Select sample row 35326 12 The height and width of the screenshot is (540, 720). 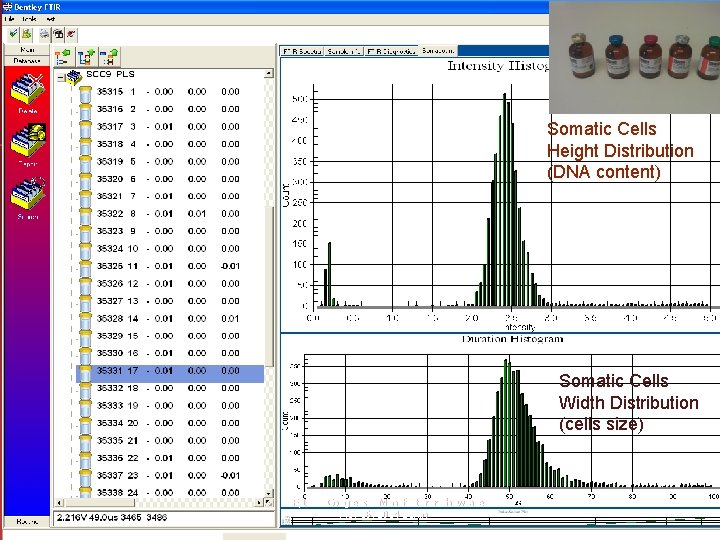(x=168, y=284)
